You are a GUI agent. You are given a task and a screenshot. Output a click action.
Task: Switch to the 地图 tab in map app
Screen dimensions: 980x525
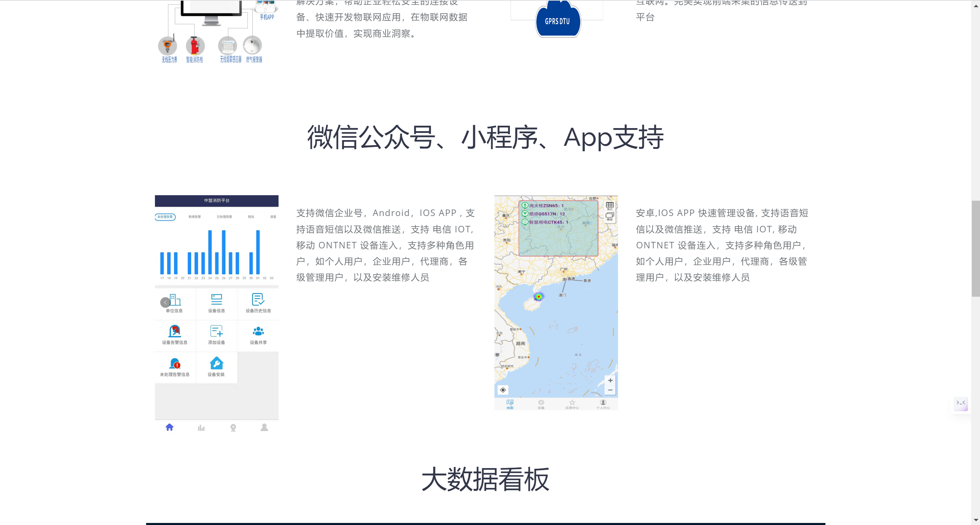510,404
